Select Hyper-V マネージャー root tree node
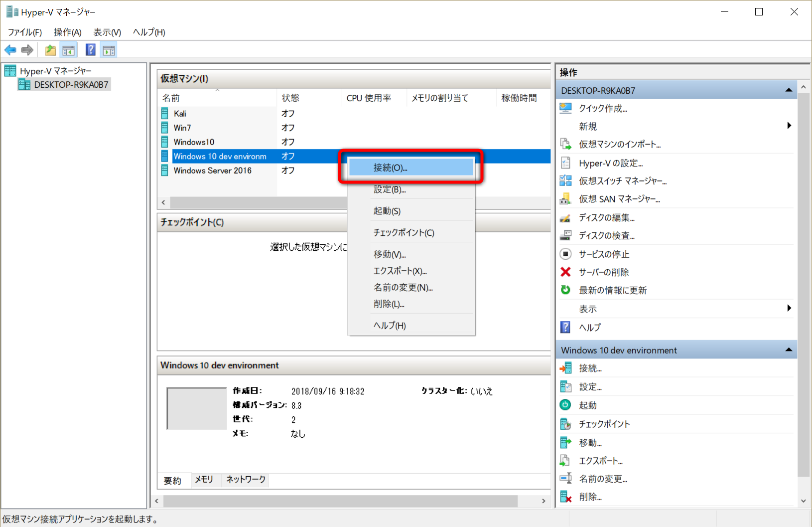Viewport: 812px width, 527px height. (55, 71)
